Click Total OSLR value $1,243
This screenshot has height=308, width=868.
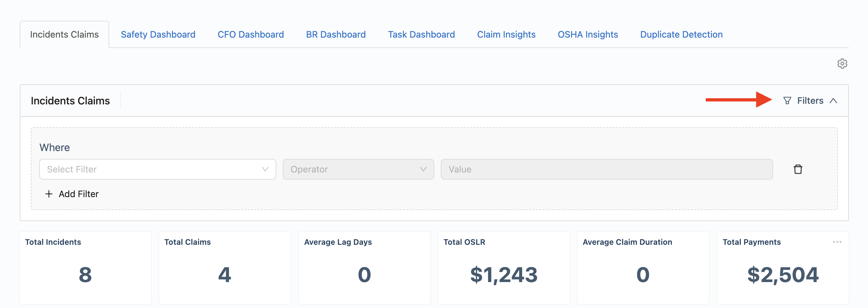tap(504, 275)
